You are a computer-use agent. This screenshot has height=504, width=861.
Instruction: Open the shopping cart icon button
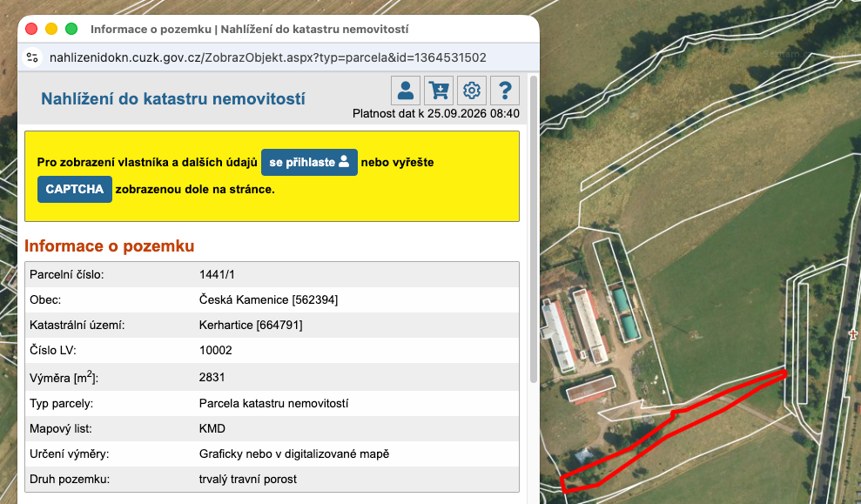tap(439, 91)
